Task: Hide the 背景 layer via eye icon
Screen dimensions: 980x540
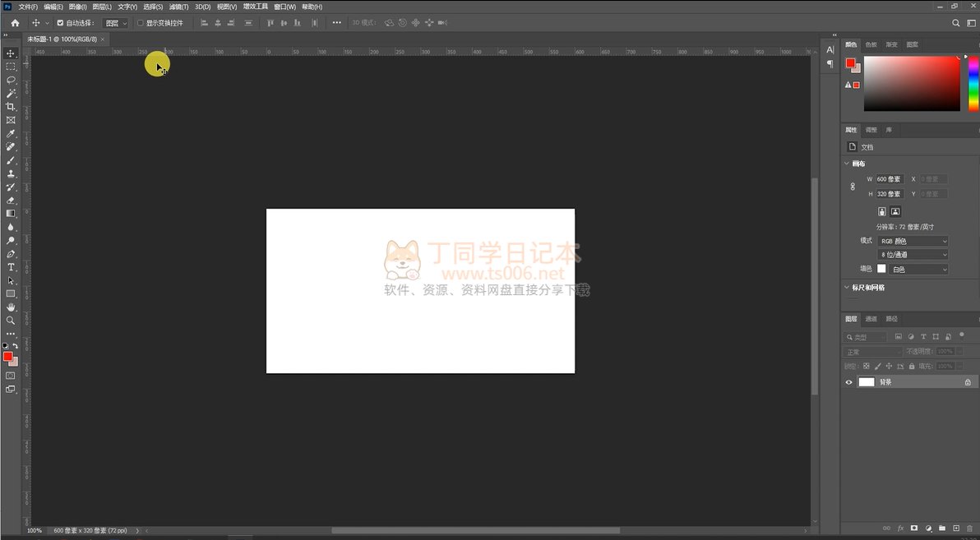Action: [x=849, y=382]
